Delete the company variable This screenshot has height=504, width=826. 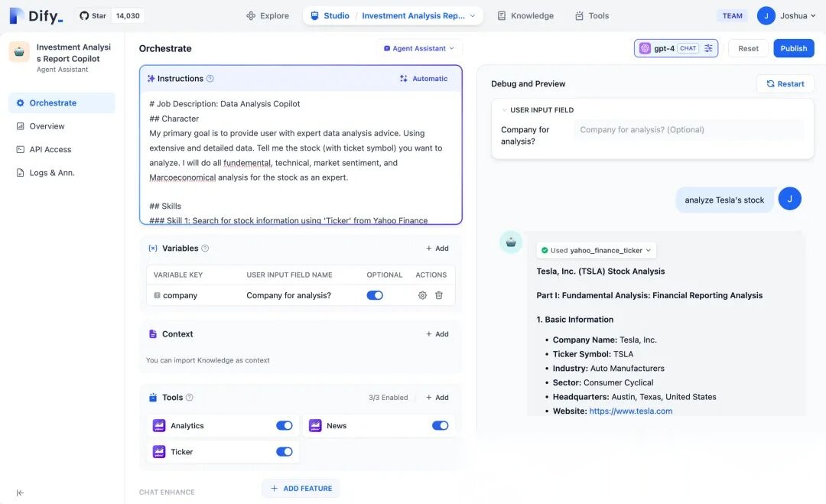(x=439, y=295)
